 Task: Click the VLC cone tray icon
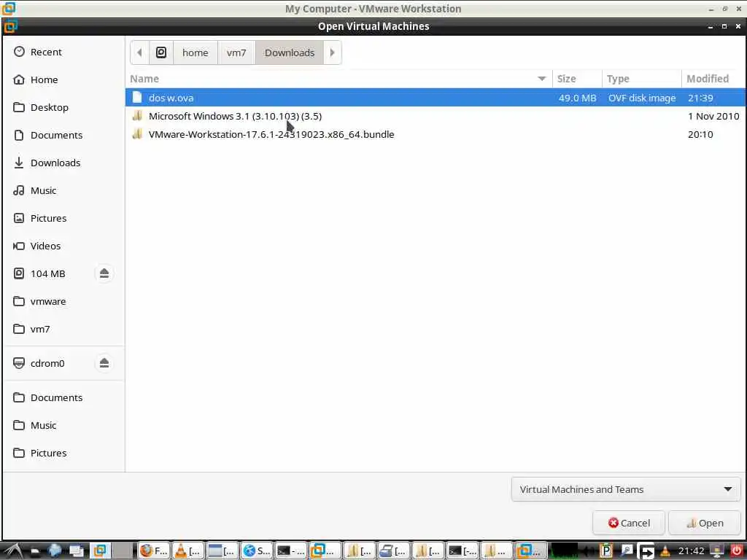point(665,551)
